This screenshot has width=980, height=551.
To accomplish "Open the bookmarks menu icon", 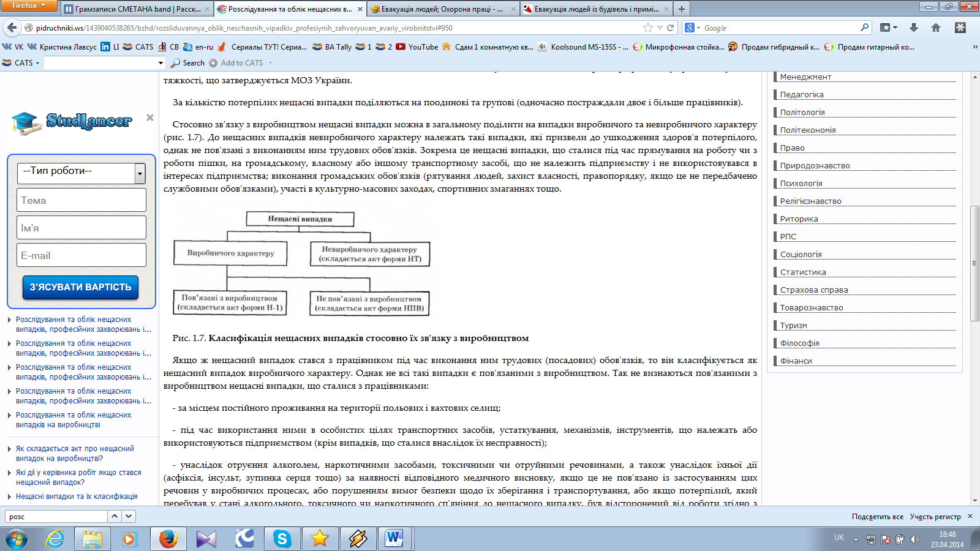I will click(x=888, y=28).
